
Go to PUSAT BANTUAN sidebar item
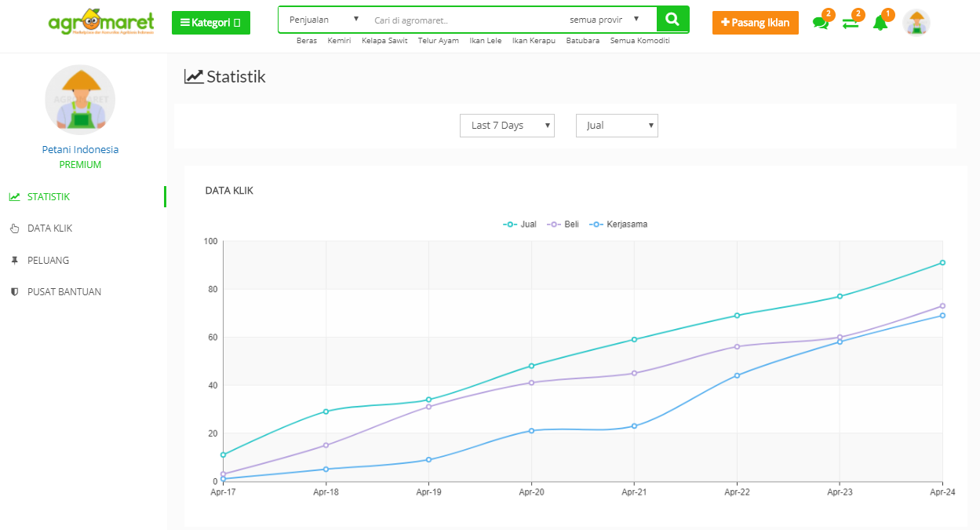64,292
